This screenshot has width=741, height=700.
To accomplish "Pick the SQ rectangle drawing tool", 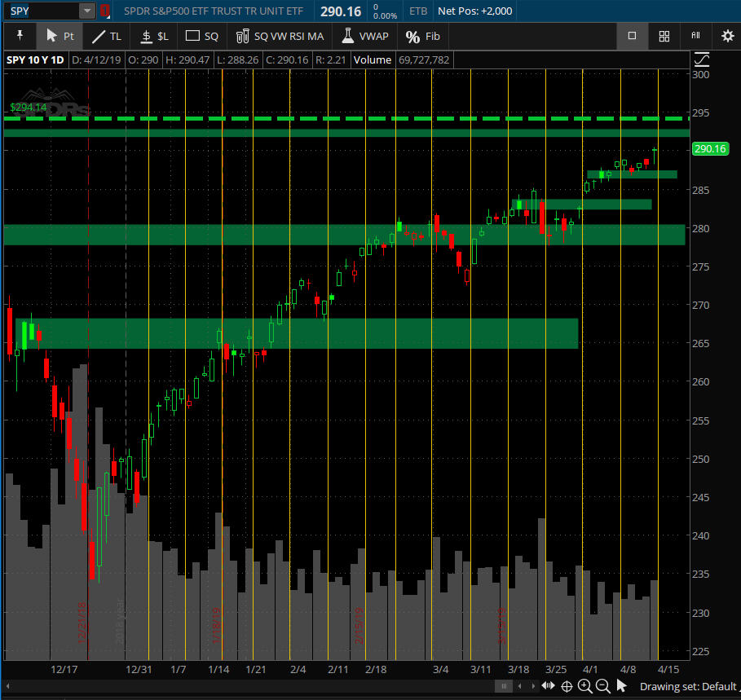I will (202, 36).
